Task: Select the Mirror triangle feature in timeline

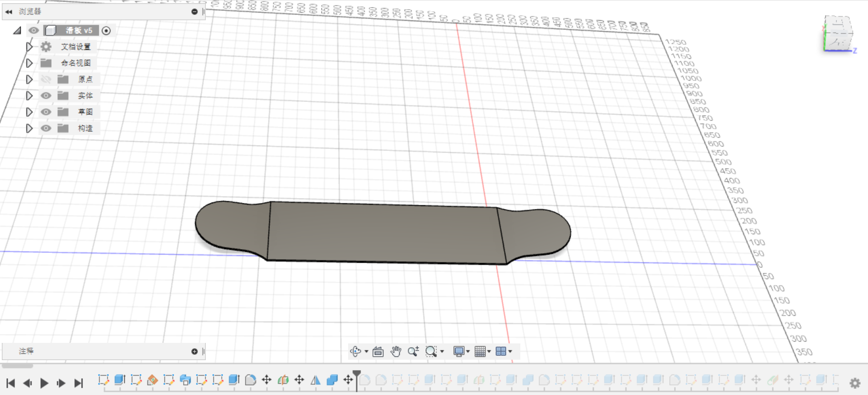Action: click(315, 380)
